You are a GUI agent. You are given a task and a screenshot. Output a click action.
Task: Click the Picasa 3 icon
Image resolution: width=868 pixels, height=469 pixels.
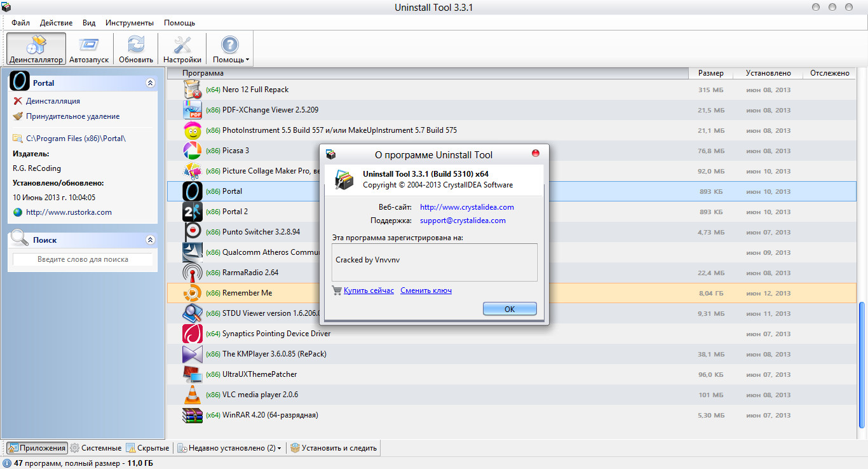pos(193,151)
